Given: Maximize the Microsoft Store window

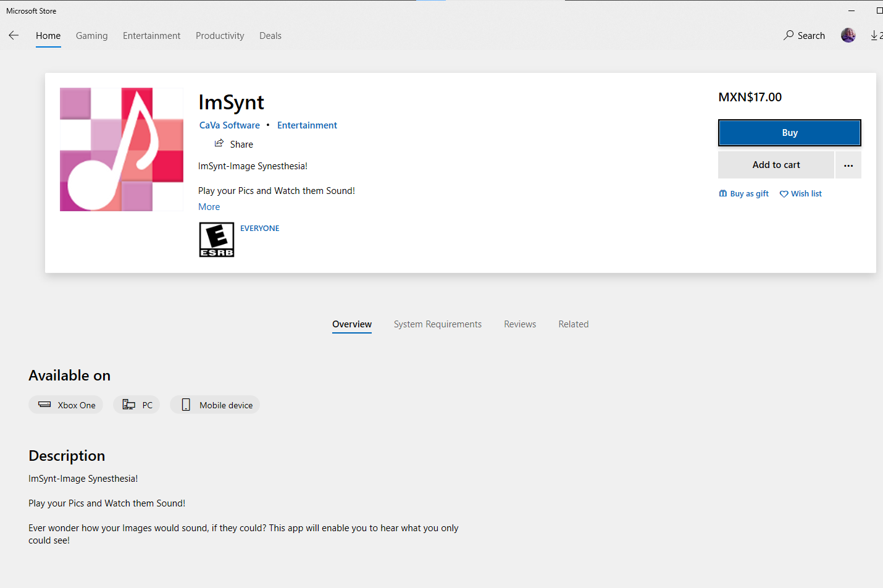Looking at the screenshot, I should pyautogui.click(x=879, y=10).
